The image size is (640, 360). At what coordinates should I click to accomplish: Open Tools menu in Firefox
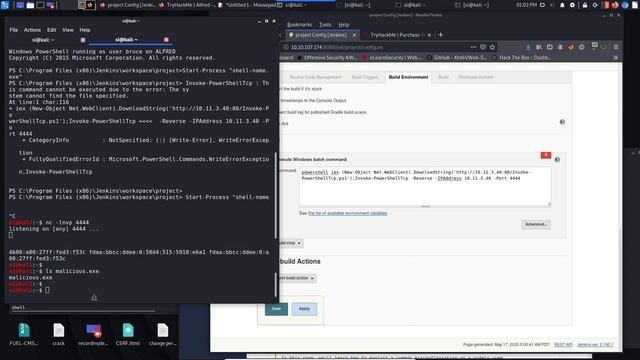pyautogui.click(x=325, y=24)
